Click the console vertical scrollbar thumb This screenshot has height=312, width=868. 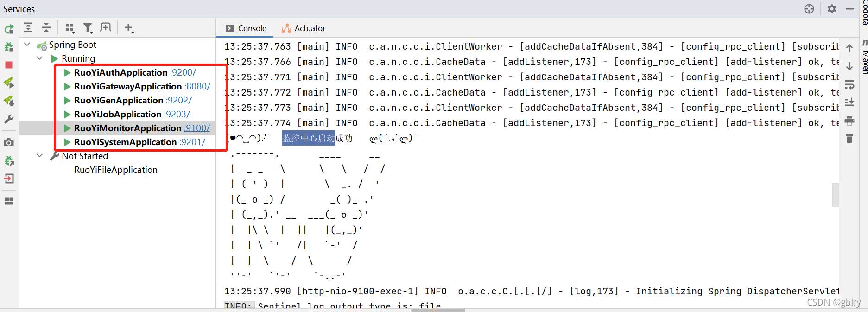pyautogui.click(x=835, y=195)
